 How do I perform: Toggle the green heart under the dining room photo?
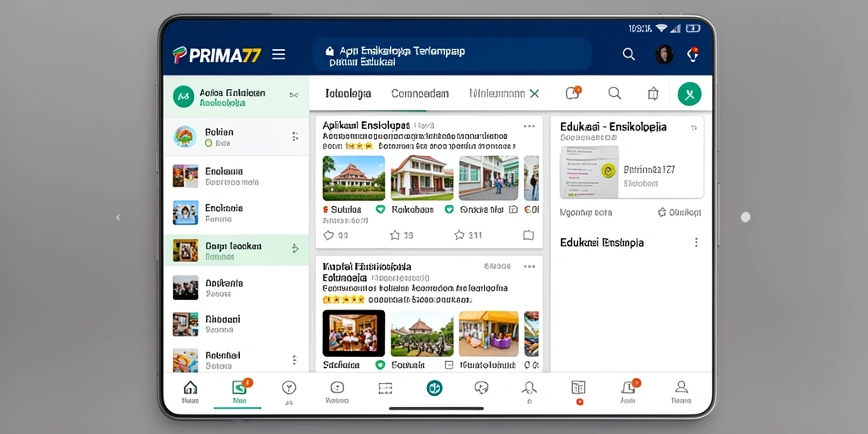381,364
